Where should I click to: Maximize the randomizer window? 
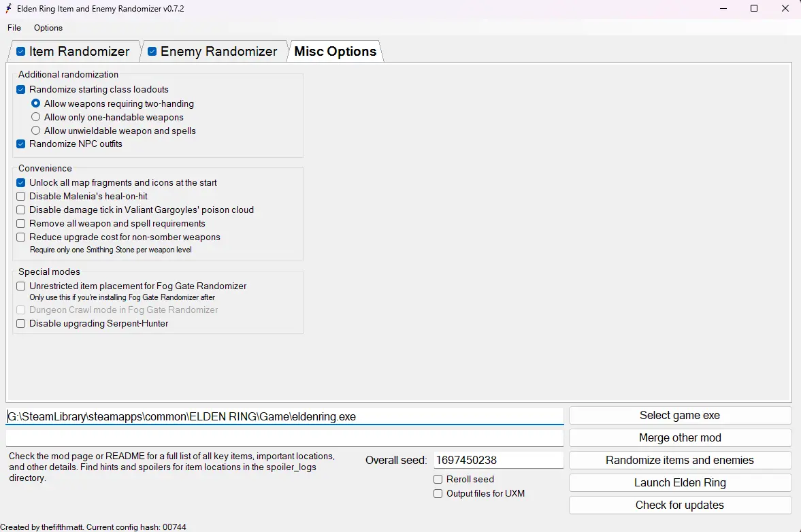pyautogui.click(x=754, y=8)
